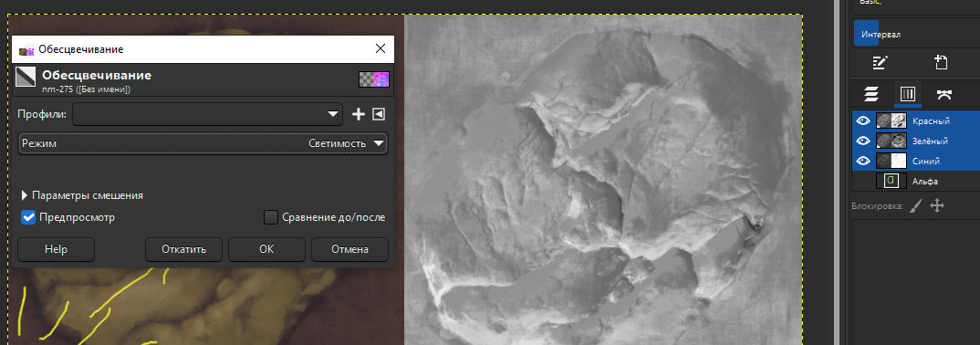
Task: Open the Профили dropdown
Action: coord(207,114)
